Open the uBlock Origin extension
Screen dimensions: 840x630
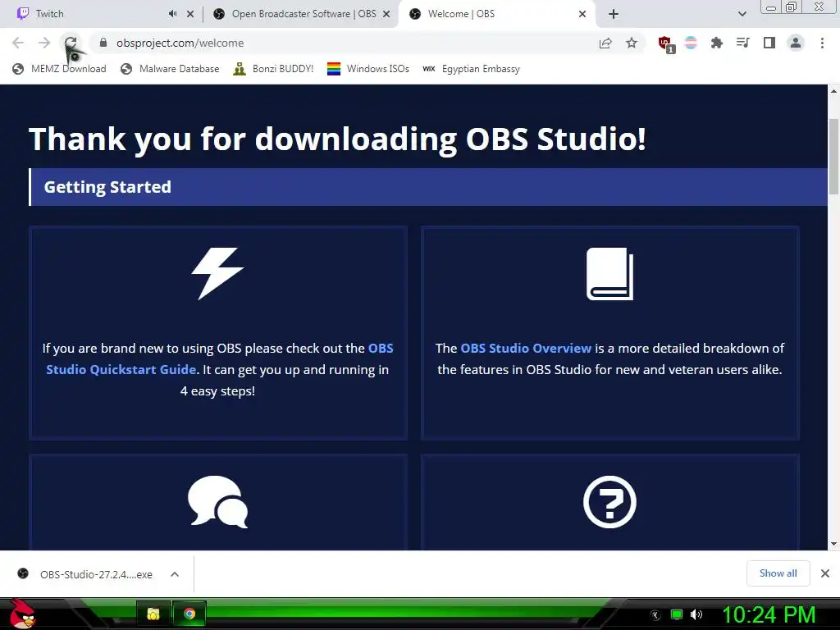click(665, 43)
